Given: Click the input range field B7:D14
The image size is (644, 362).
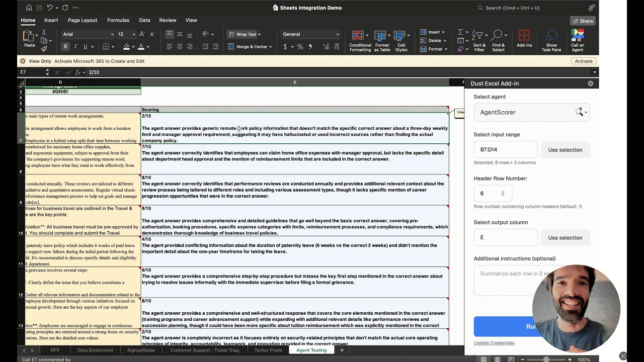Looking at the screenshot, I should point(506,150).
